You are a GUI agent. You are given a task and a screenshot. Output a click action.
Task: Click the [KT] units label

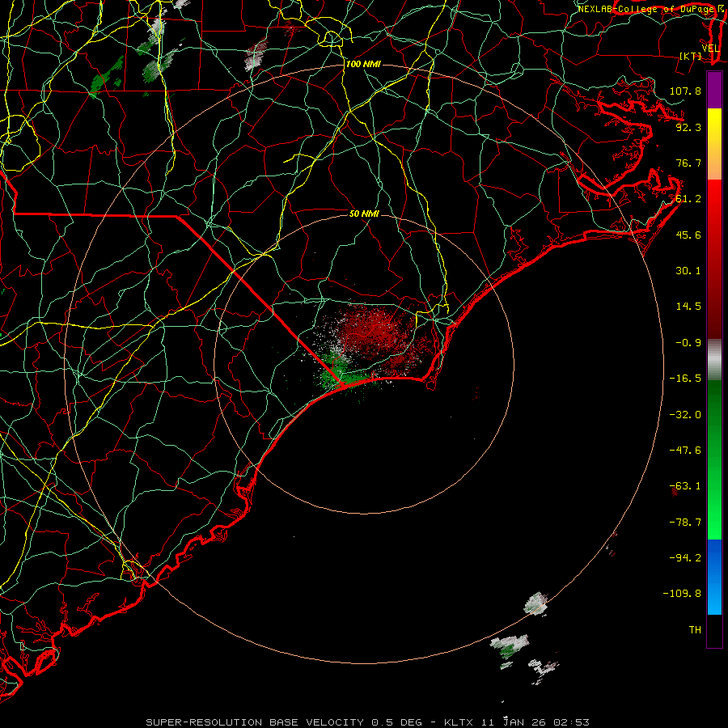pos(691,56)
